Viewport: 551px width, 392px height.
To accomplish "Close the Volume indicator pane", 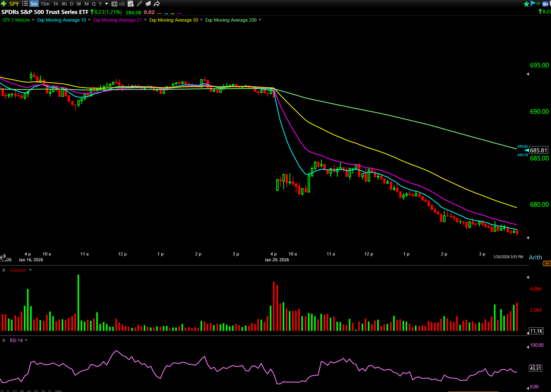I will tap(4, 270).
